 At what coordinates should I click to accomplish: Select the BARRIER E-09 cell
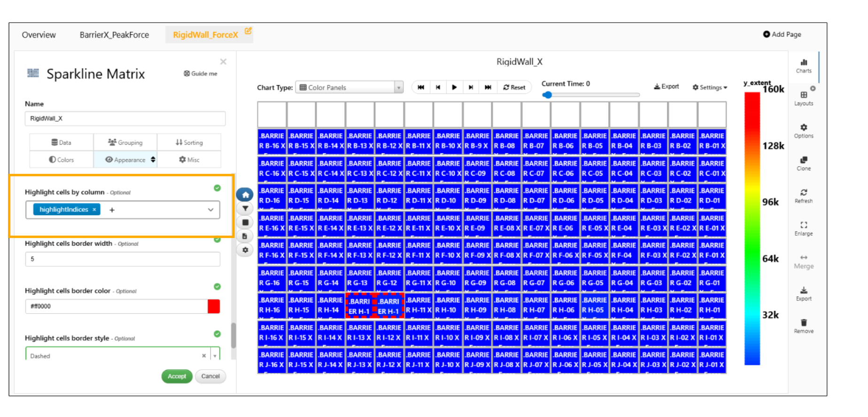click(477, 224)
